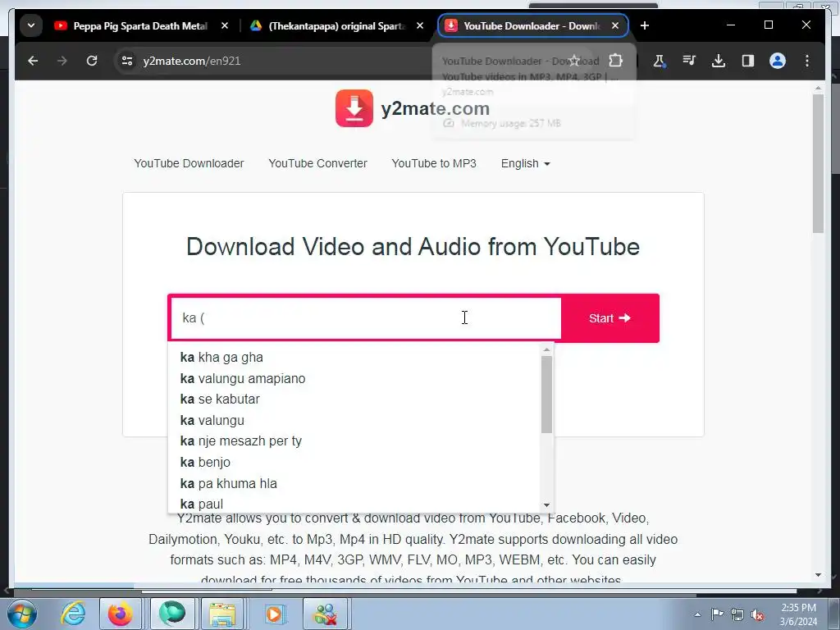Close the Peppa Pig tab
This screenshot has height=630, width=840.
click(225, 25)
